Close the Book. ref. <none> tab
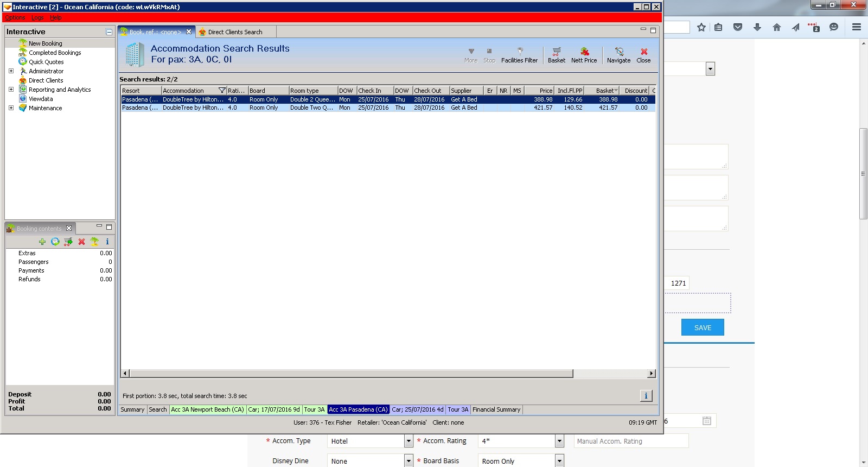 (189, 32)
